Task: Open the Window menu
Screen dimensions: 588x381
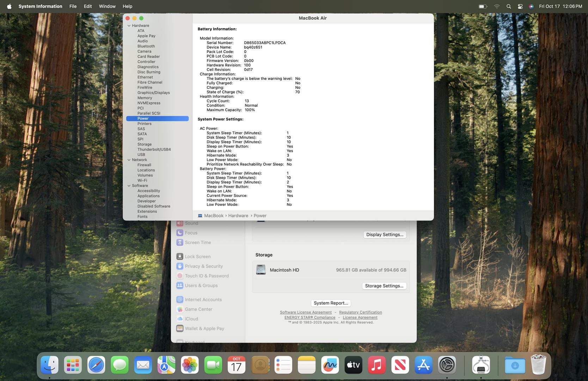Action: coord(107,6)
